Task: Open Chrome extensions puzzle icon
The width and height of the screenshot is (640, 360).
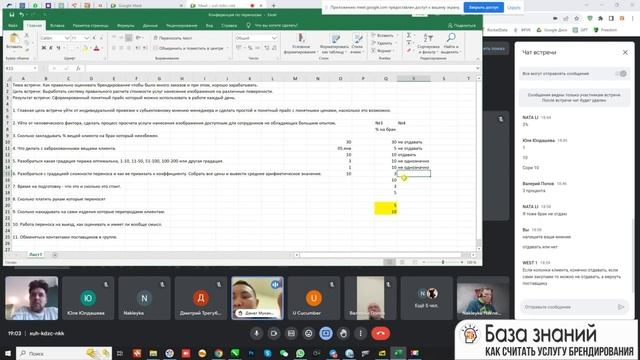Action: 600,18
